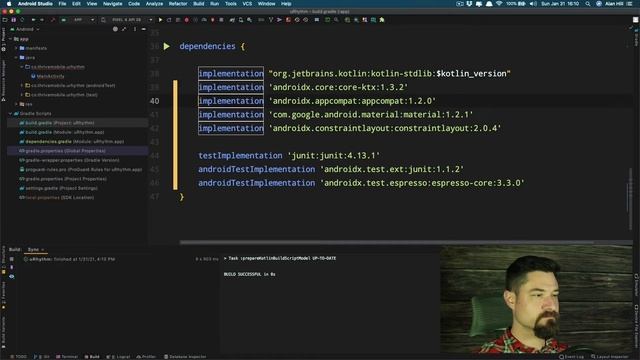Open the Edit menu
The height and width of the screenshot is (360, 640).
[x=76, y=4]
